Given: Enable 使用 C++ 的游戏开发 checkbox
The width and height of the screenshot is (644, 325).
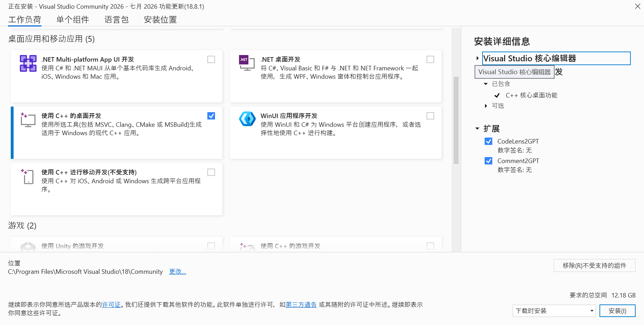Looking at the screenshot, I should (x=430, y=246).
